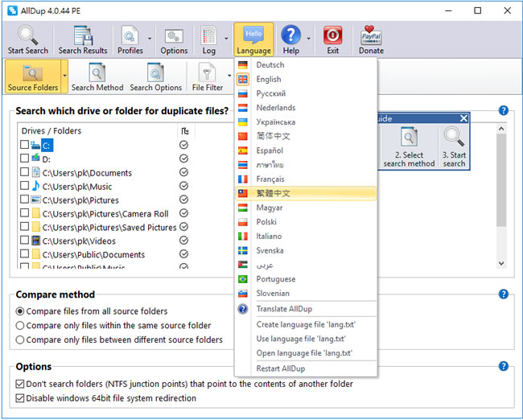Click the Start Search magnifier icon
The image size is (523, 420).
point(28,35)
